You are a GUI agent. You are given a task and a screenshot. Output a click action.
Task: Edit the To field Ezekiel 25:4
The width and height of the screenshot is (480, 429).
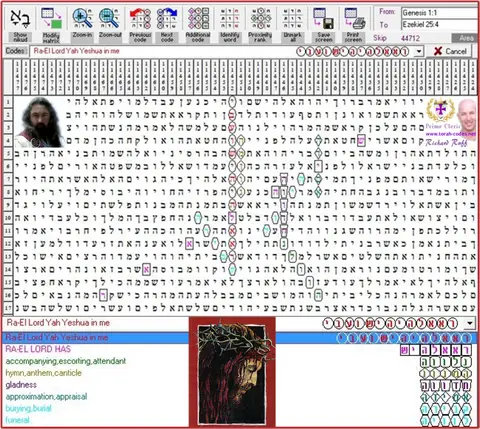coord(440,24)
